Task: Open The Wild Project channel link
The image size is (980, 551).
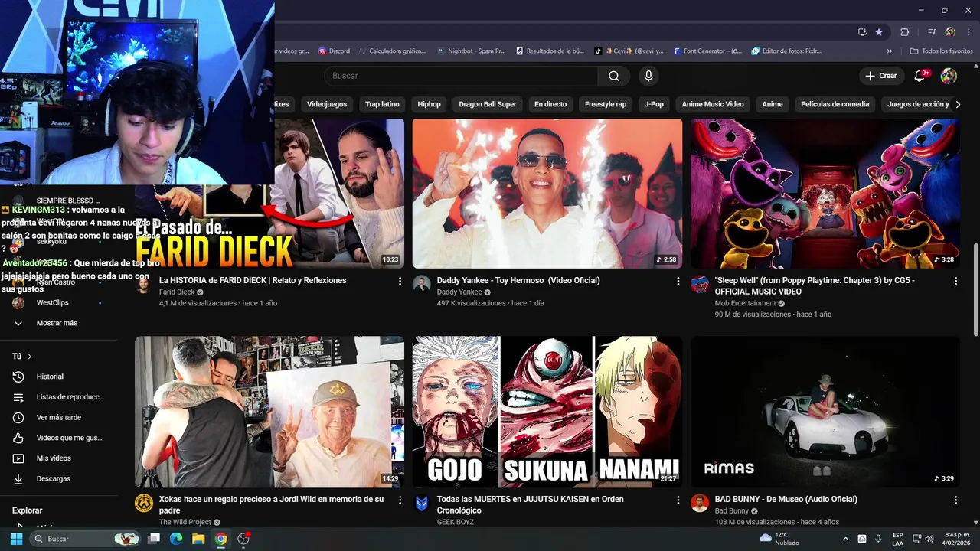Action: (x=185, y=522)
